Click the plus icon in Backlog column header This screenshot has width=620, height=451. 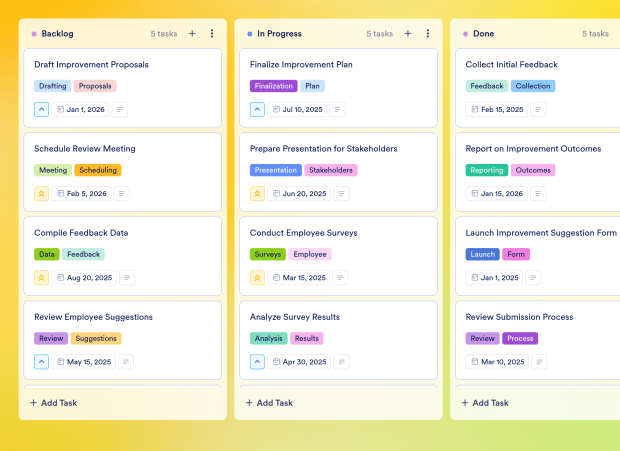[x=192, y=33]
